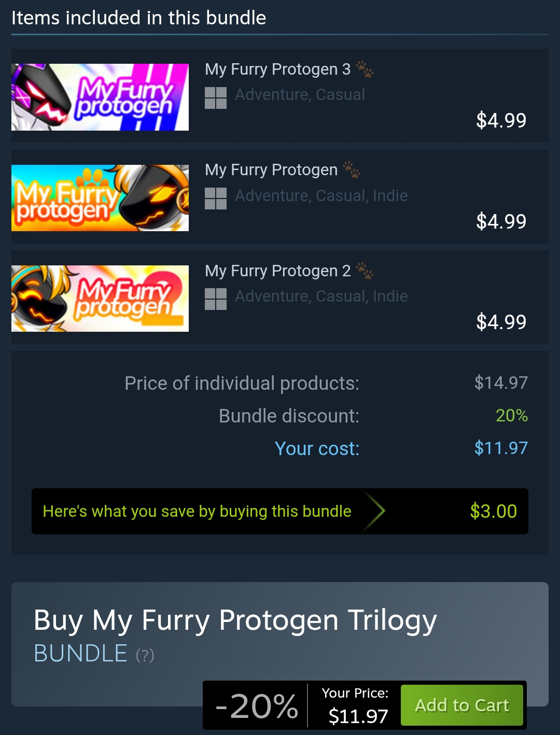Add the trilogy bundle to cart
This screenshot has width=560, height=735.
coord(462,705)
